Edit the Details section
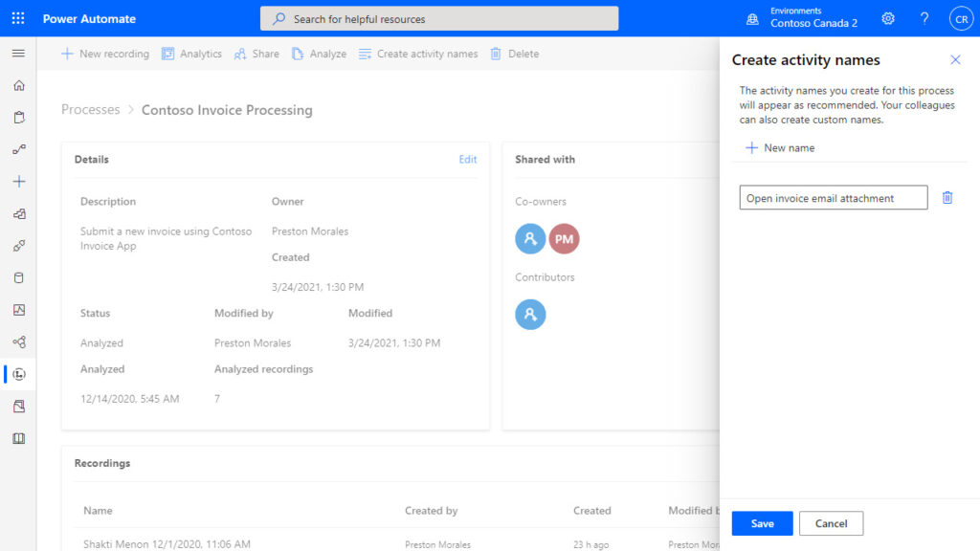980x551 pixels. click(467, 159)
